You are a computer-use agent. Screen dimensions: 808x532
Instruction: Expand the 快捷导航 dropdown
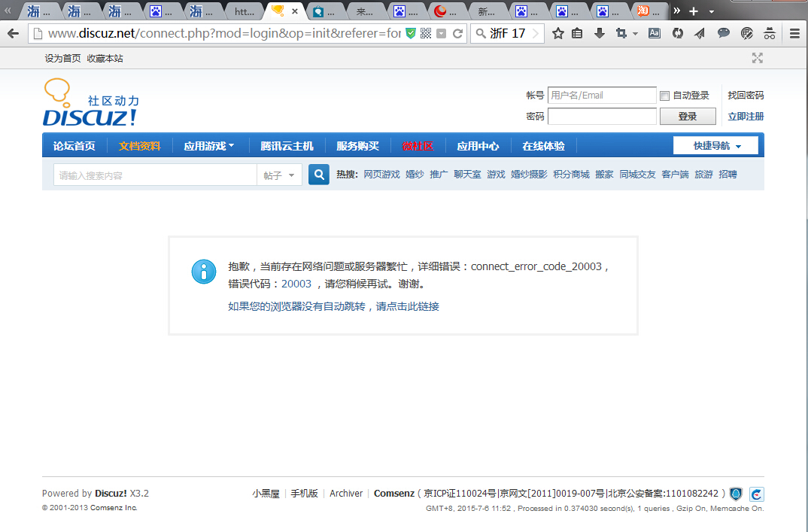point(717,146)
